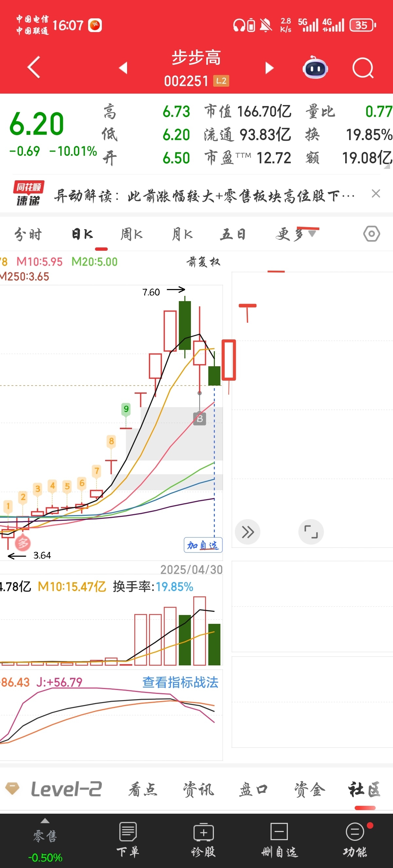Tap the 7.60 high price label
The width and height of the screenshot is (393, 868).
tap(151, 292)
